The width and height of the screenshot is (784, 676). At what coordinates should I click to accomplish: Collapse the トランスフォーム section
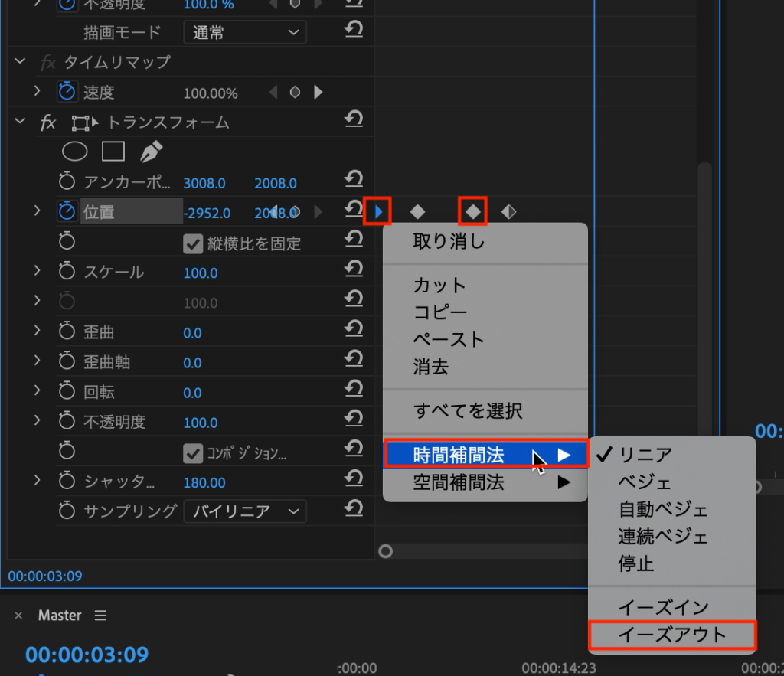pyautogui.click(x=20, y=121)
